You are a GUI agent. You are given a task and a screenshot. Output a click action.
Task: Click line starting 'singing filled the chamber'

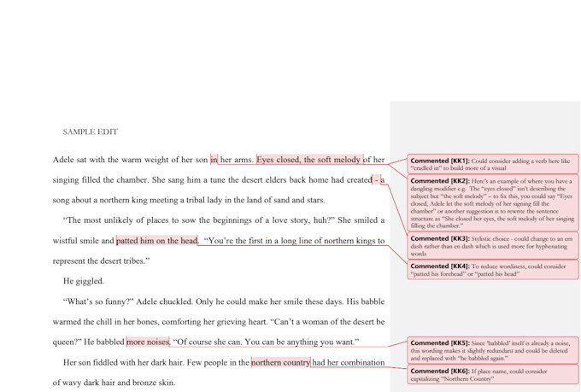[219, 179]
